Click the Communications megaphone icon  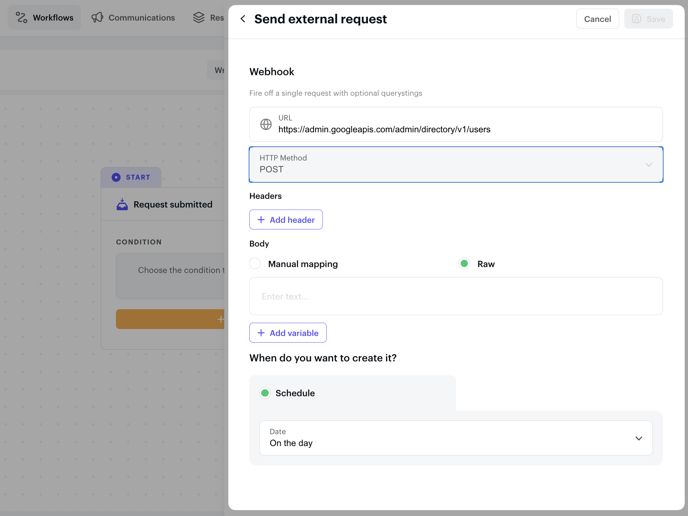[x=97, y=18]
